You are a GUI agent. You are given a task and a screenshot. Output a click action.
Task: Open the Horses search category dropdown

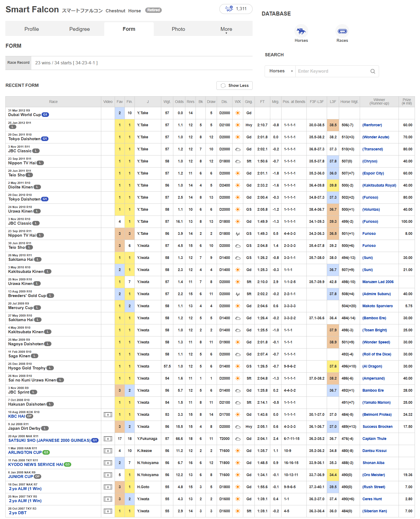click(x=280, y=71)
